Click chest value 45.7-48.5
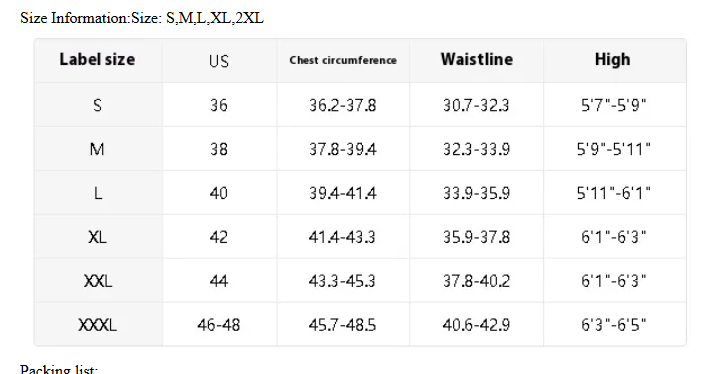Viewport: 711px width, 374px height. click(x=342, y=325)
